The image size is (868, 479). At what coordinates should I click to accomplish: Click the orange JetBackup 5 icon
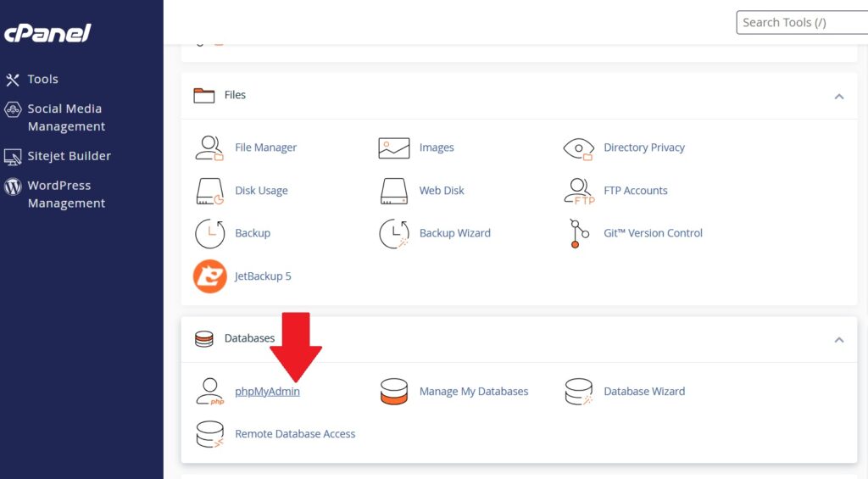210,276
